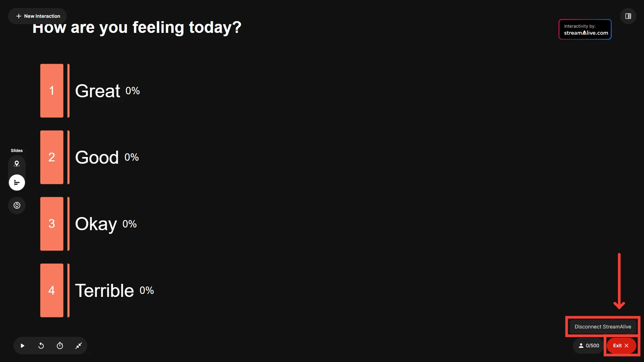The width and height of the screenshot is (644, 362).
Task: Select option 2 orange block
Action: 52,157
